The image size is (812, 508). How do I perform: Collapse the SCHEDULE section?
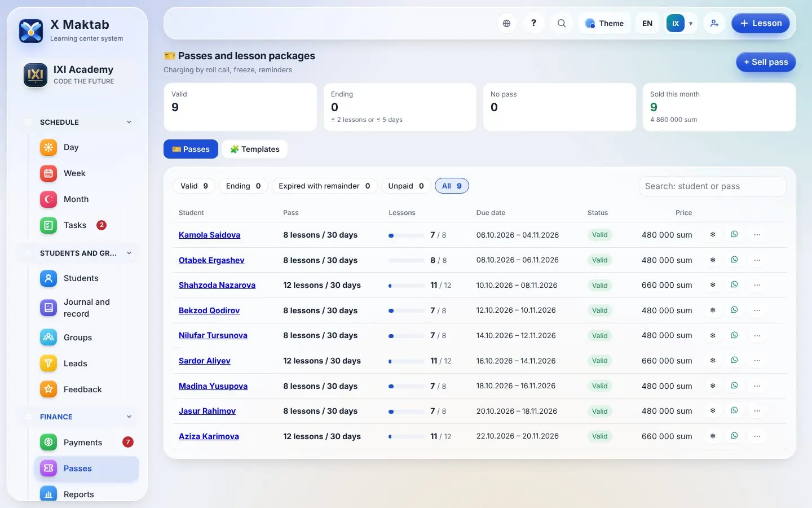point(129,122)
